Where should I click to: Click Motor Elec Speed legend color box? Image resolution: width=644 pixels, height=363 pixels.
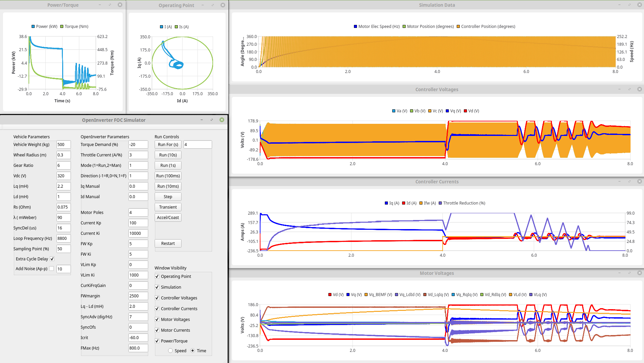(x=355, y=27)
